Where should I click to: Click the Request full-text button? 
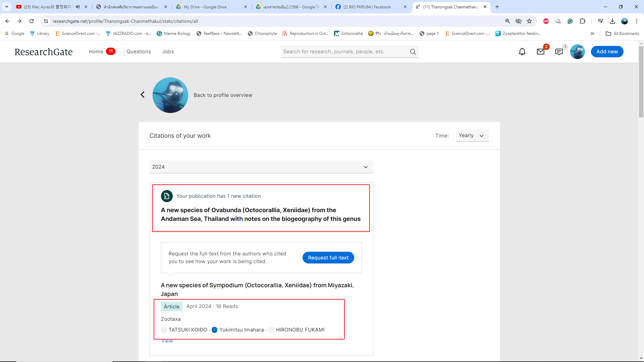[x=328, y=257]
